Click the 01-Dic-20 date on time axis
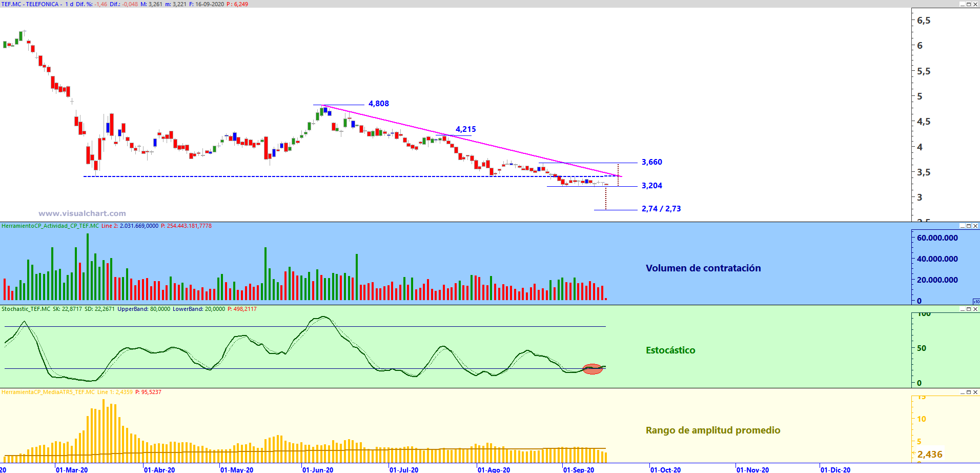Screen dimensions: 980x473 (835, 469)
